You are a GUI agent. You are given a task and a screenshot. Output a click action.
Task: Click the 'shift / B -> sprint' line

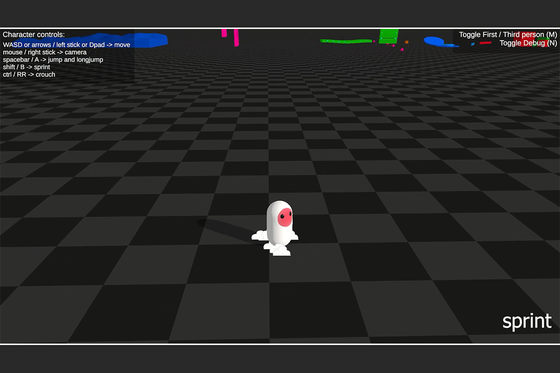click(x=26, y=67)
